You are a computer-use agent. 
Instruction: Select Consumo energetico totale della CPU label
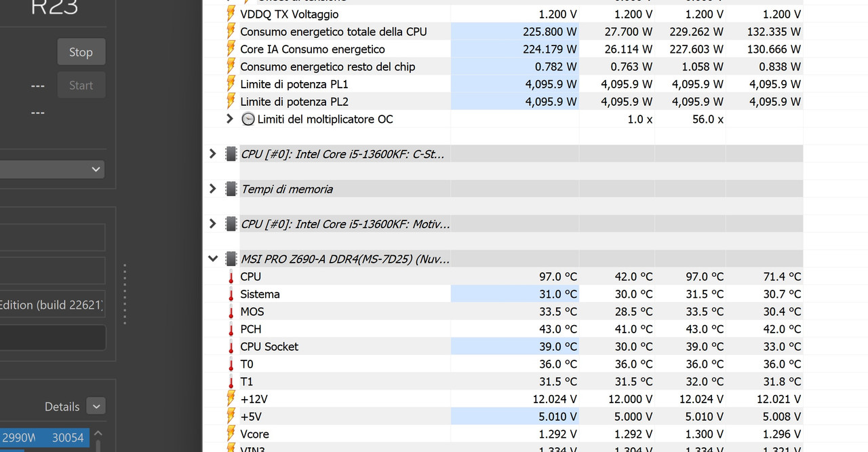click(334, 31)
